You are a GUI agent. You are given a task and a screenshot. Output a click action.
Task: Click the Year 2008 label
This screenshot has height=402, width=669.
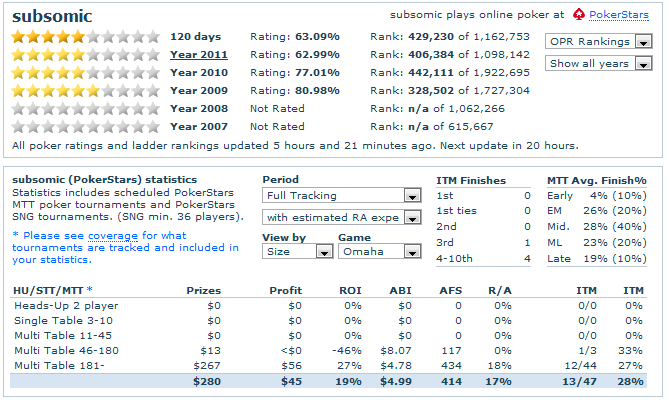click(x=199, y=109)
